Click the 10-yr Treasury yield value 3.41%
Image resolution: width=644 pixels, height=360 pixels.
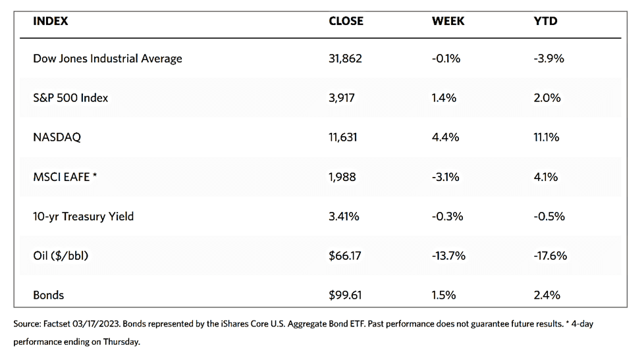point(344,216)
